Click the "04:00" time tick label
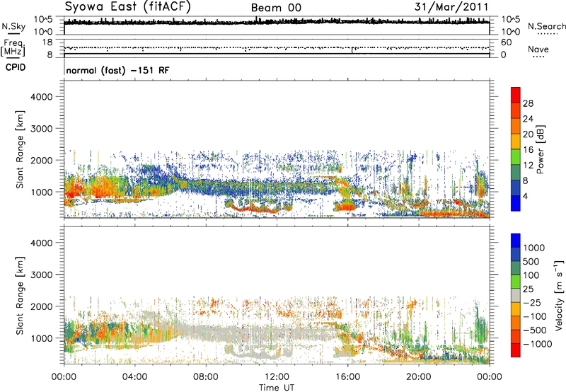The image size is (566, 392). (134, 377)
